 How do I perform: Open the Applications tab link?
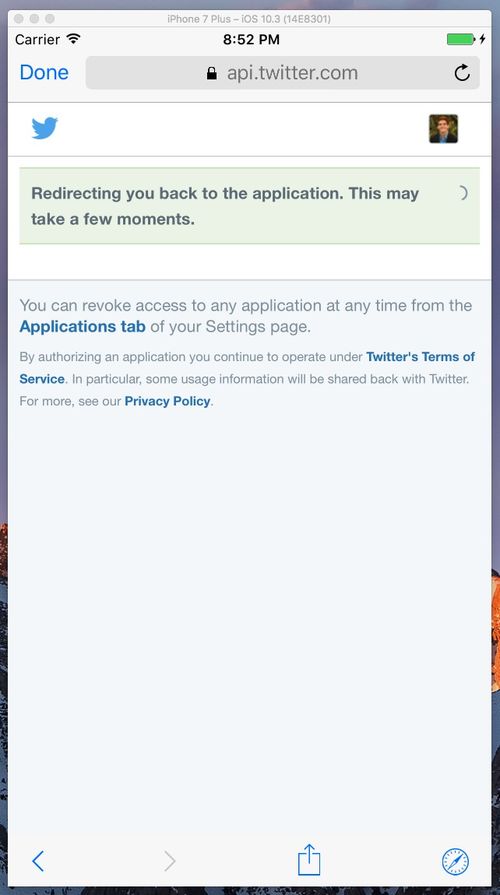(82, 326)
